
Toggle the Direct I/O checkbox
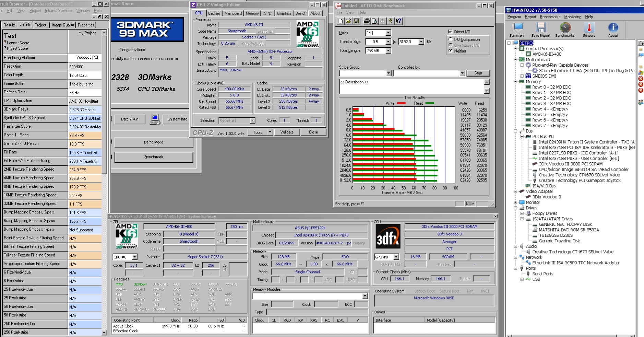pyautogui.click(x=450, y=32)
